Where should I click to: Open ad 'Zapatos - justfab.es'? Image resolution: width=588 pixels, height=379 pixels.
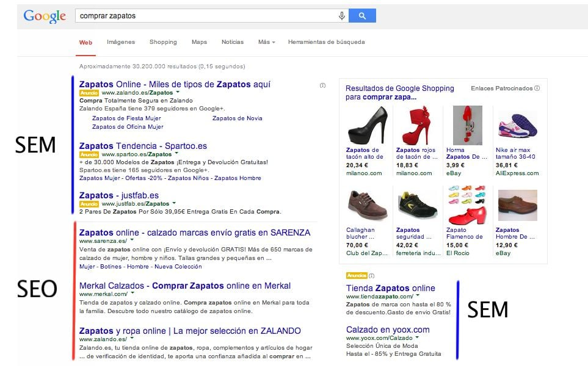(x=119, y=195)
